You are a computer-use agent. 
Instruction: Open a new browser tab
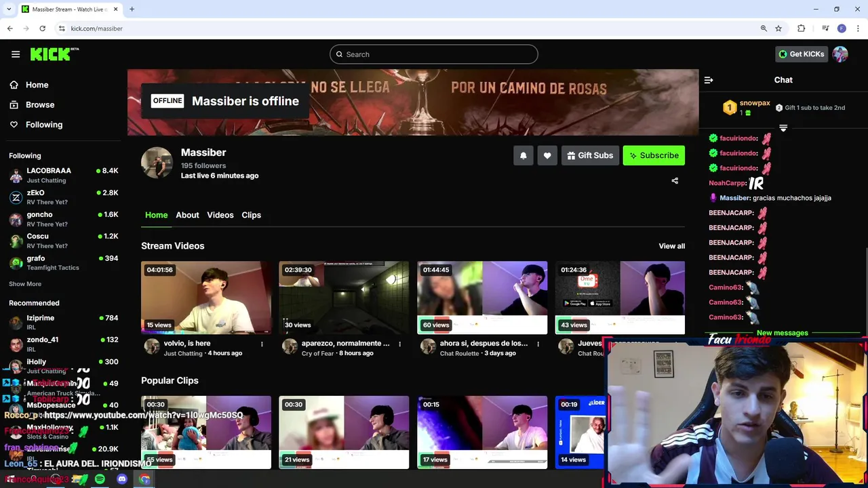[x=132, y=9]
